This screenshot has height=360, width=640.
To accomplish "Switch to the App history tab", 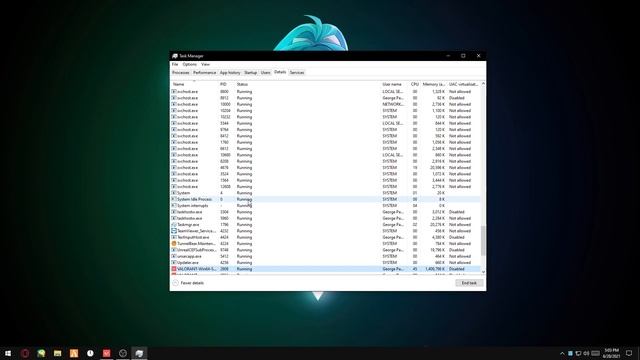I will click(x=230, y=73).
